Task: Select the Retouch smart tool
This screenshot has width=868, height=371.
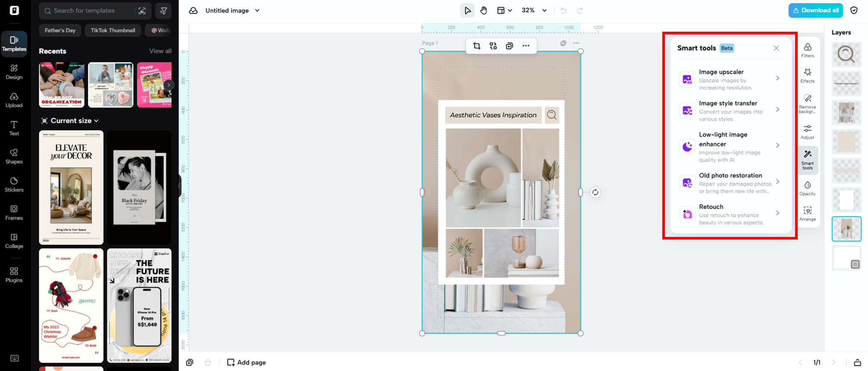Action: click(729, 214)
